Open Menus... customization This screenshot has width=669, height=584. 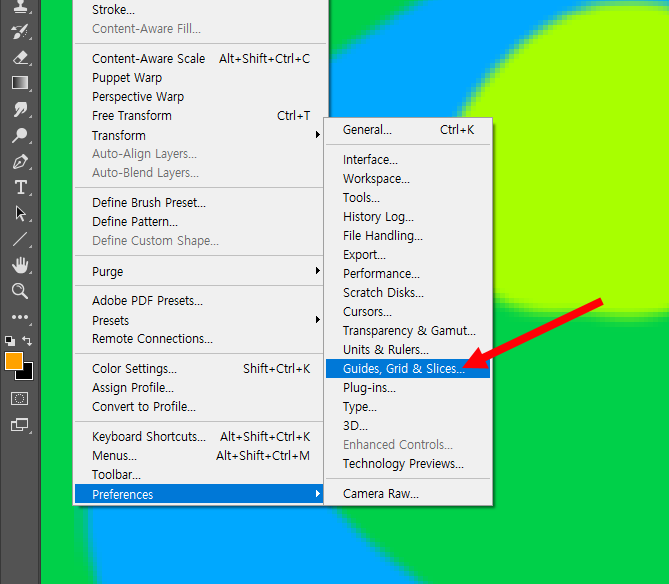(x=198, y=455)
